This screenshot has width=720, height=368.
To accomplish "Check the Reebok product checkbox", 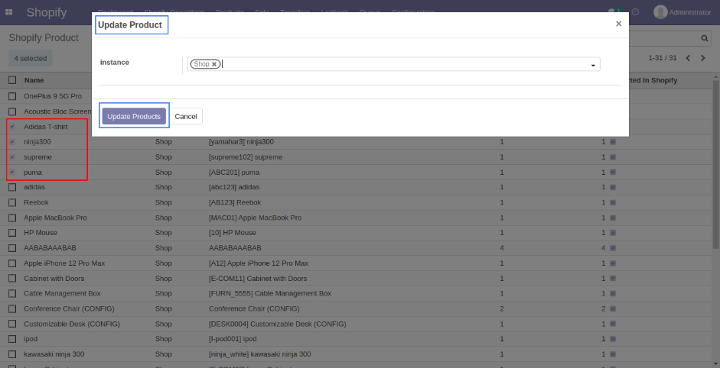I will (12, 203).
